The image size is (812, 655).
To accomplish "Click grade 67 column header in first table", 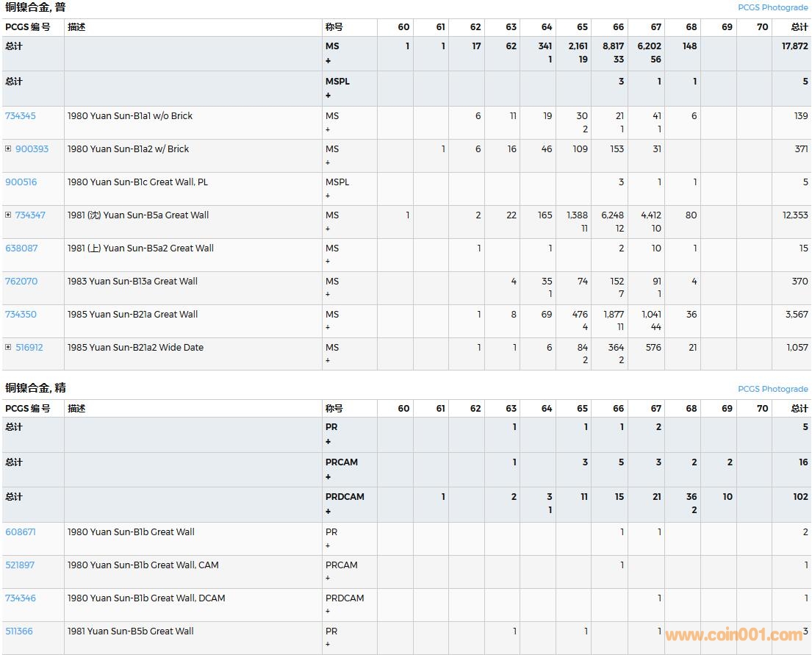I will point(655,27).
